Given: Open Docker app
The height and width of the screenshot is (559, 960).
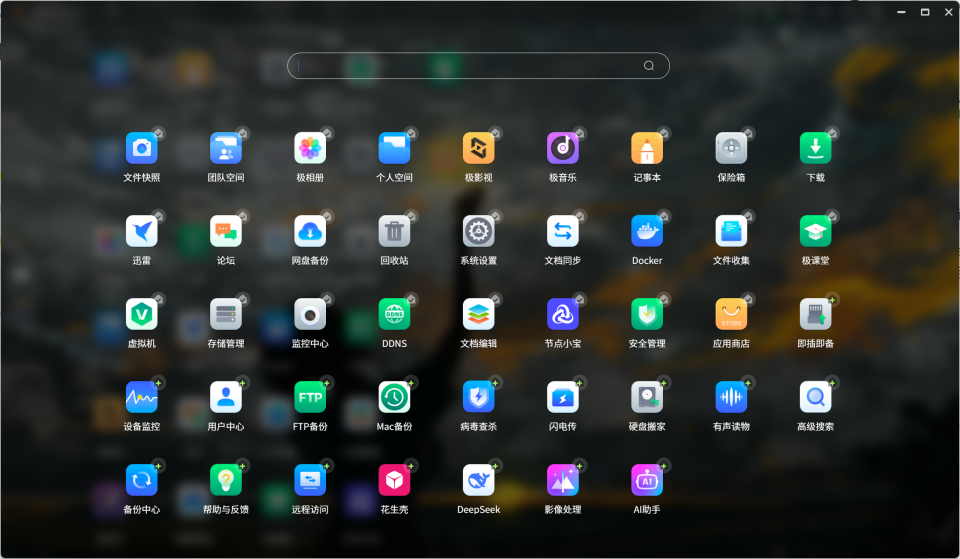Looking at the screenshot, I should pos(647,231).
